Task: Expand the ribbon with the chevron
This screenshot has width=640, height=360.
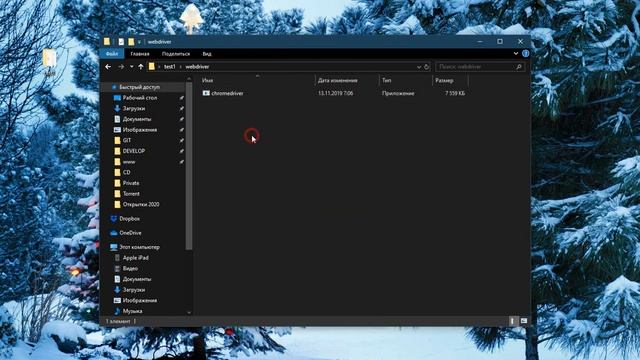Action: tap(516, 53)
